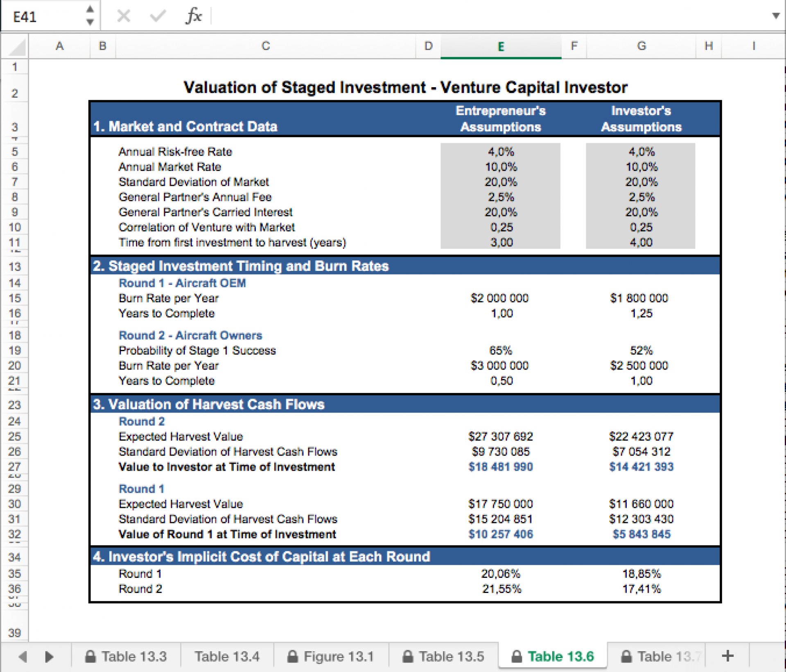Select column G header
The image size is (786, 672).
coord(641,46)
